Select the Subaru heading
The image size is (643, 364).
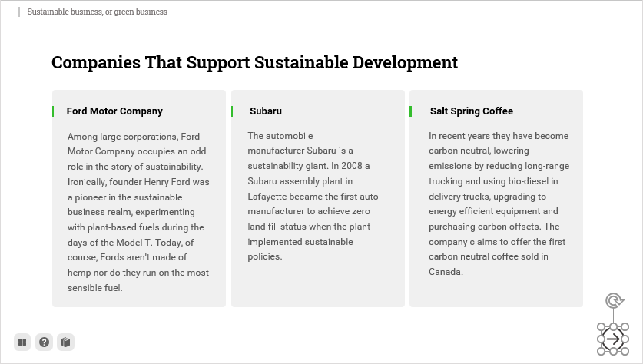tap(266, 111)
